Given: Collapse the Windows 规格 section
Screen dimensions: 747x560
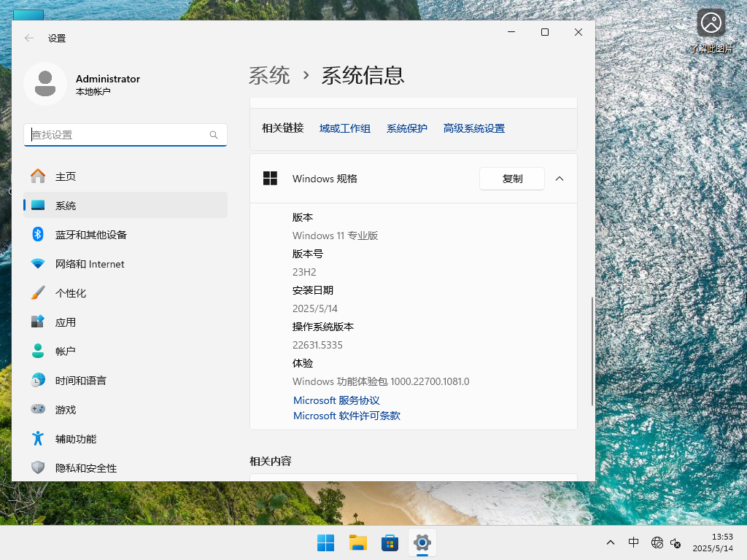Looking at the screenshot, I should (x=560, y=178).
